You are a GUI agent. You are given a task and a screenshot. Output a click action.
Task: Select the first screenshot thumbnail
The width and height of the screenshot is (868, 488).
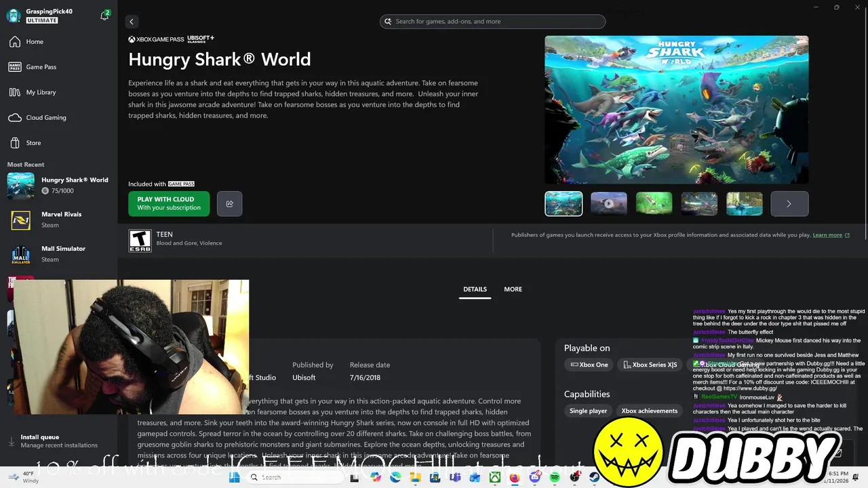[564, 203]
